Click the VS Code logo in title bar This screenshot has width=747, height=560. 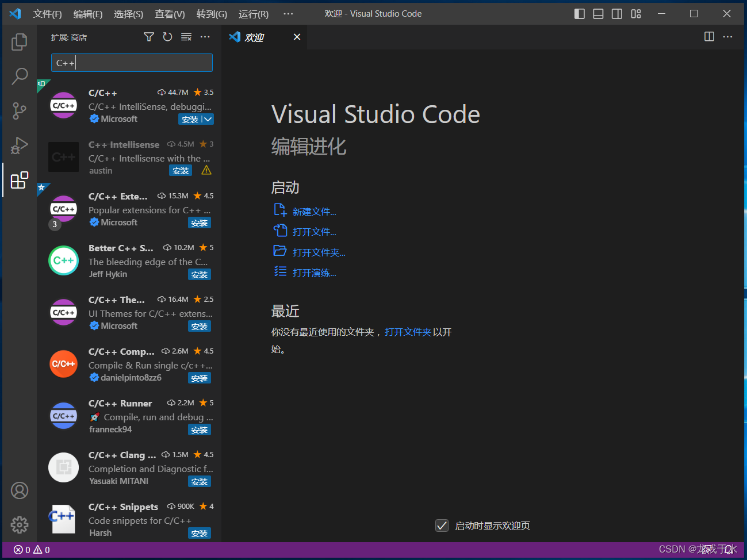[16, 13]
